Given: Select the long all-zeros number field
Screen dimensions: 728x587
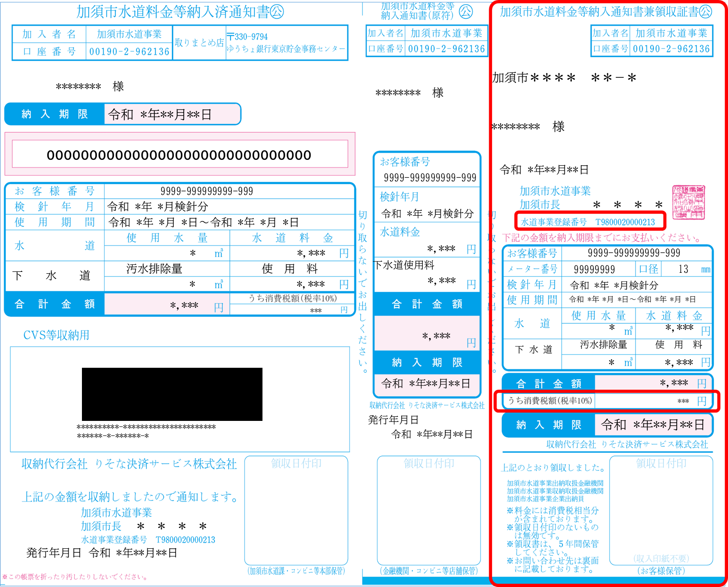Looking at the screenshot, I should [180, 155].
